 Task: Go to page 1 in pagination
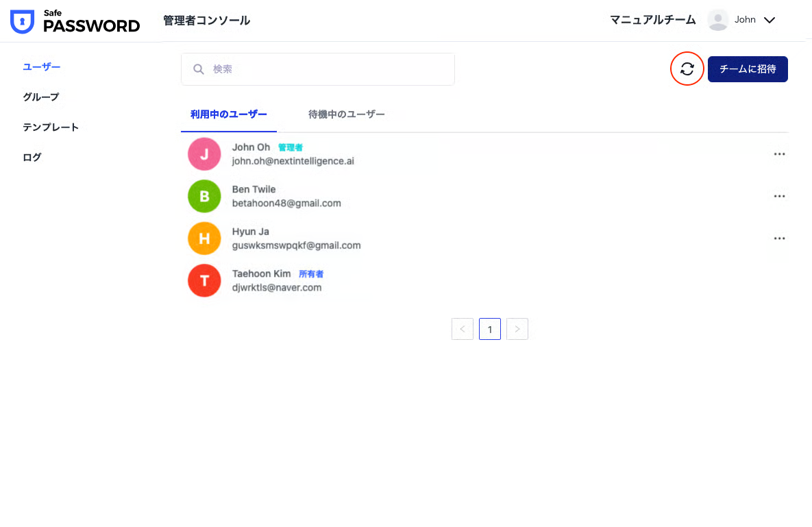pos(490,329)
